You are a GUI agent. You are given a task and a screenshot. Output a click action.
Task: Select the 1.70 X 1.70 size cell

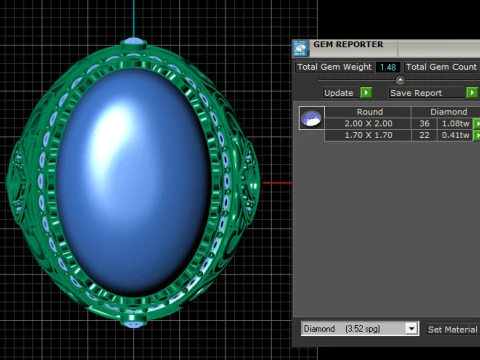pyautogui.click(x=368, y=135)
